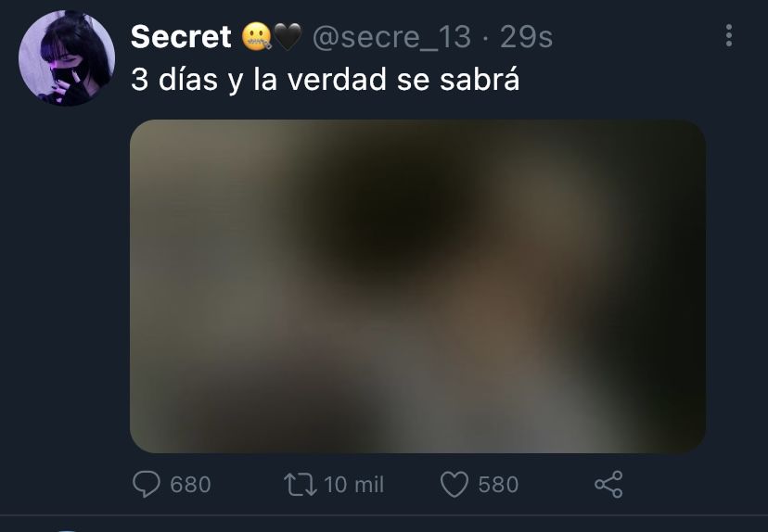
Task: Open the three-dot more options menu
Action: coord(729,36)
